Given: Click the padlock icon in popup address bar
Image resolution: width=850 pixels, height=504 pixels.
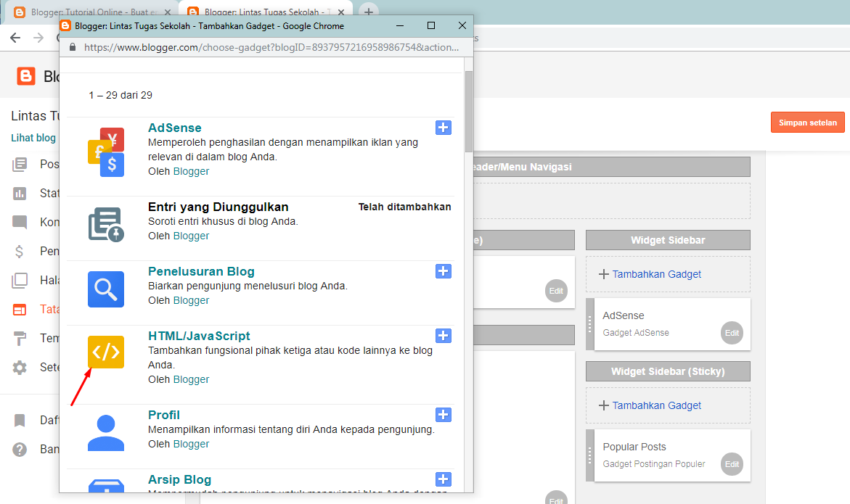Looking at the screenshot, I should coord(73,47).
